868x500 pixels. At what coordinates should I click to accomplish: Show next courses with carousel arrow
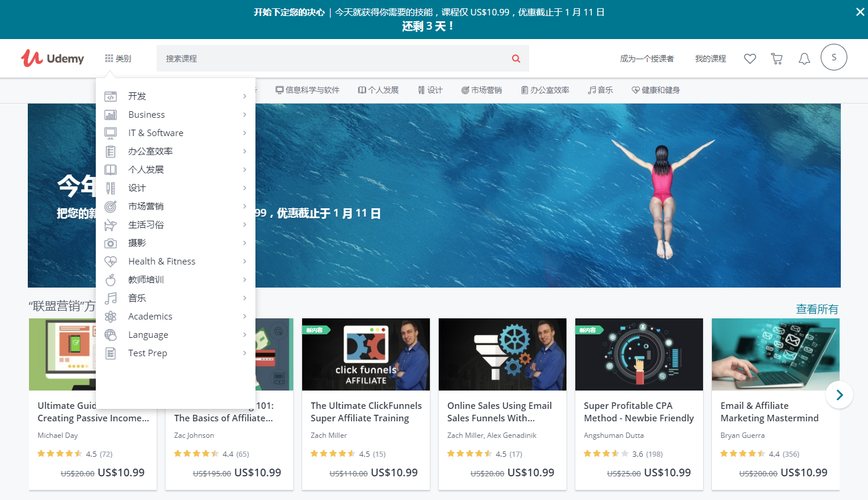(x=839, y=395)
